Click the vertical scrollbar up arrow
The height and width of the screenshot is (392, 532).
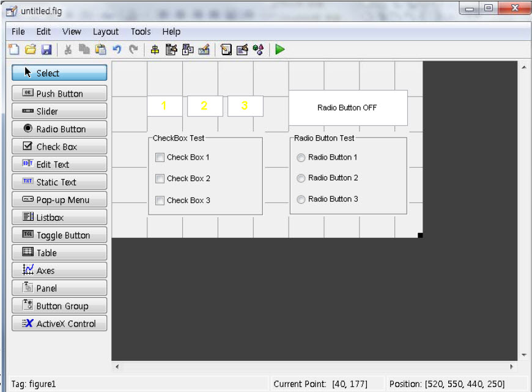coord(524,67)
